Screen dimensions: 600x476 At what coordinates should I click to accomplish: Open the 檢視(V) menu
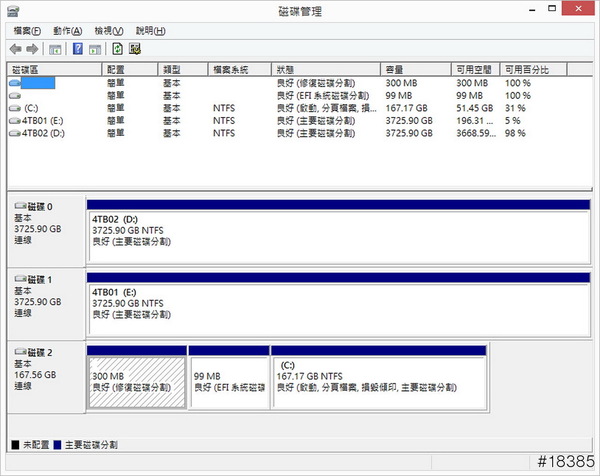pos(109,31)
